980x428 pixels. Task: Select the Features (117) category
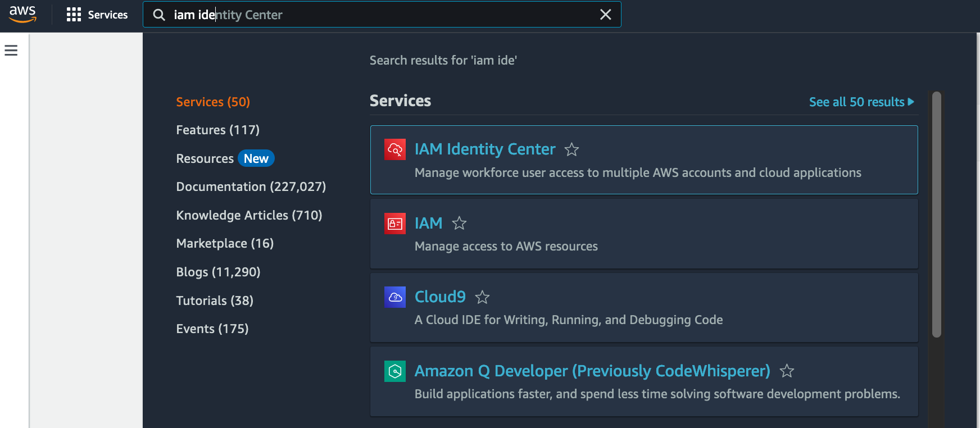pos(218,130)
